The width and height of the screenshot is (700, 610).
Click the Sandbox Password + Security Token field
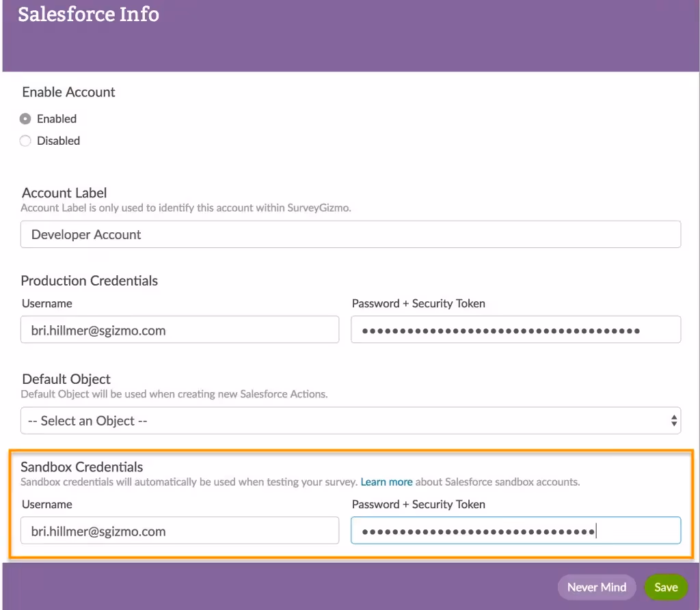coord(515,531)
